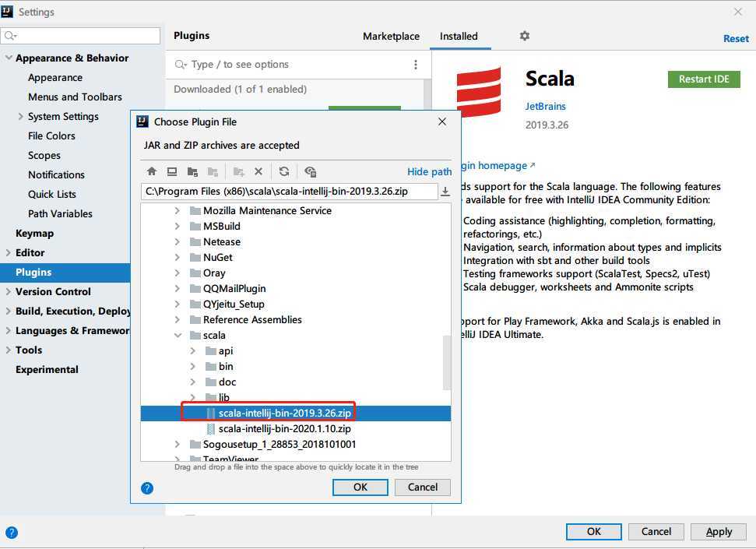Confirm plugin file with dialog OK button
The height and width of the screenshot is (549, 756).
360,487
